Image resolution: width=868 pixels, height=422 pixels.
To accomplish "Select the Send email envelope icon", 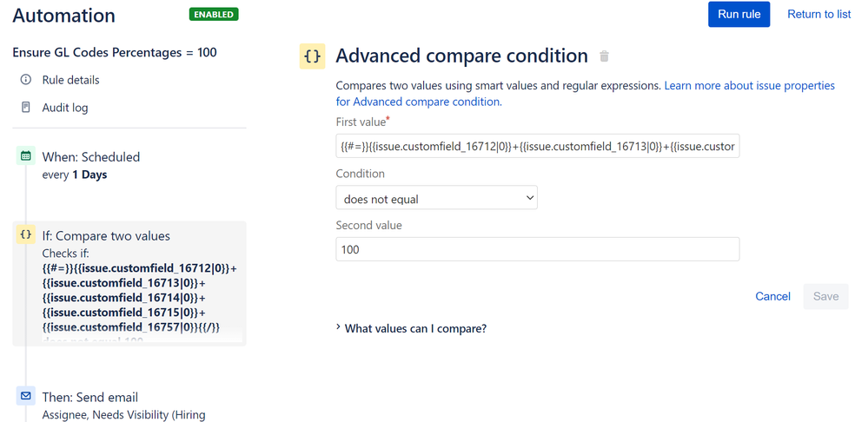I will (26, 396).
